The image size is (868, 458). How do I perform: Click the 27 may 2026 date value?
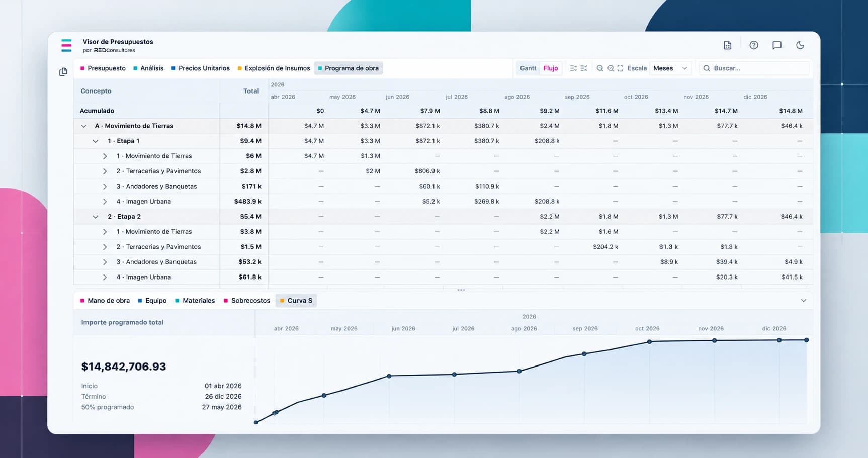(222, 407)
